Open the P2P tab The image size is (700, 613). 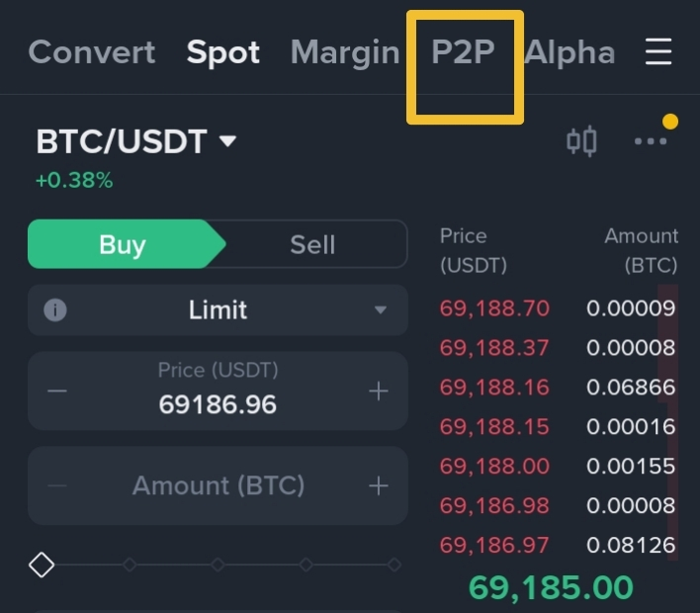tap(464, 52)
